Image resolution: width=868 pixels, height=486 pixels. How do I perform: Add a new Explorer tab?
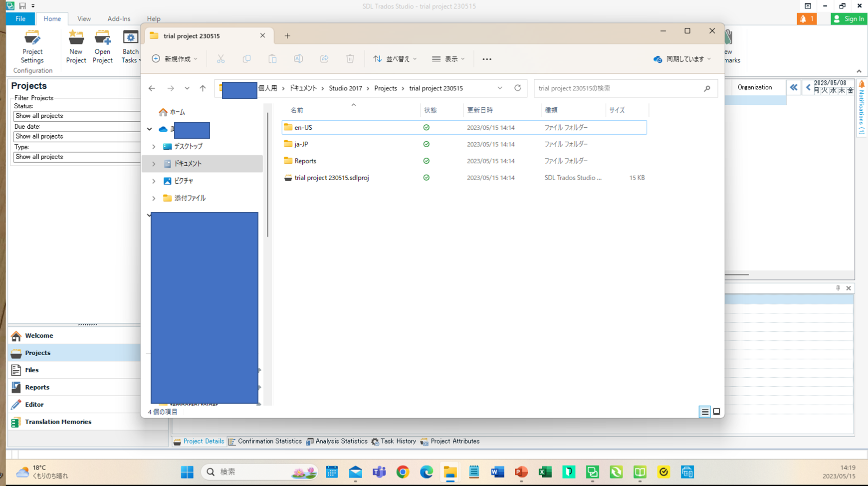click(x=287, y=36)
